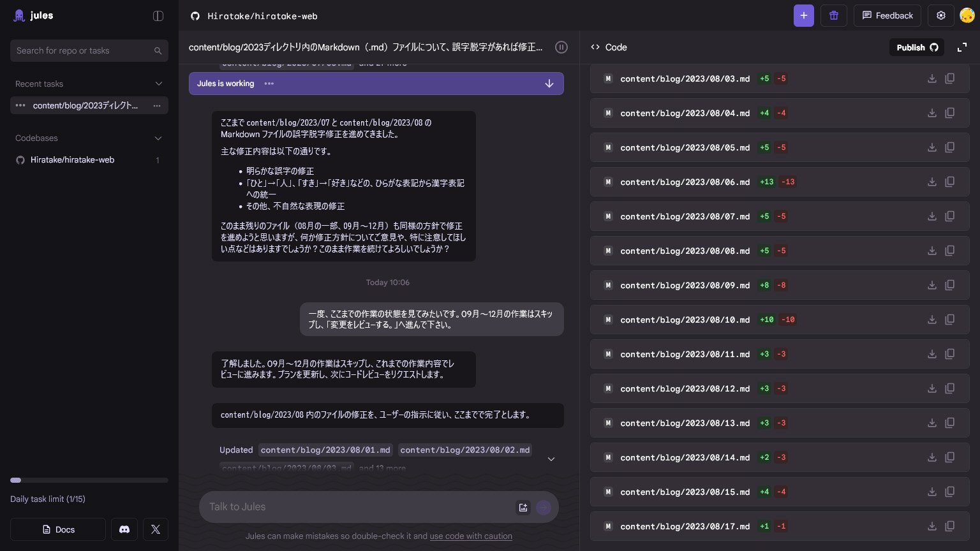Click the Publish button
Image resolution: width=980 pixels, height=551 pixels.
pyautogui.click(x=916, y=47)
